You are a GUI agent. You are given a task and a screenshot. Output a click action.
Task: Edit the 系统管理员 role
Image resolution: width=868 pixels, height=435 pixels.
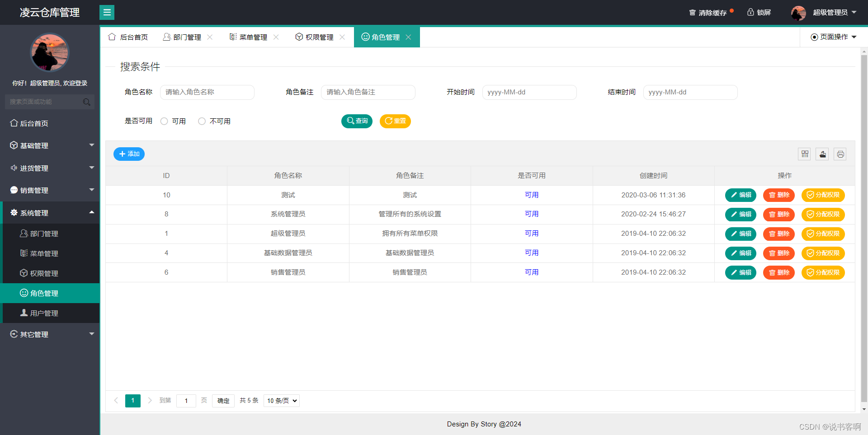click(x=741, y=215)
